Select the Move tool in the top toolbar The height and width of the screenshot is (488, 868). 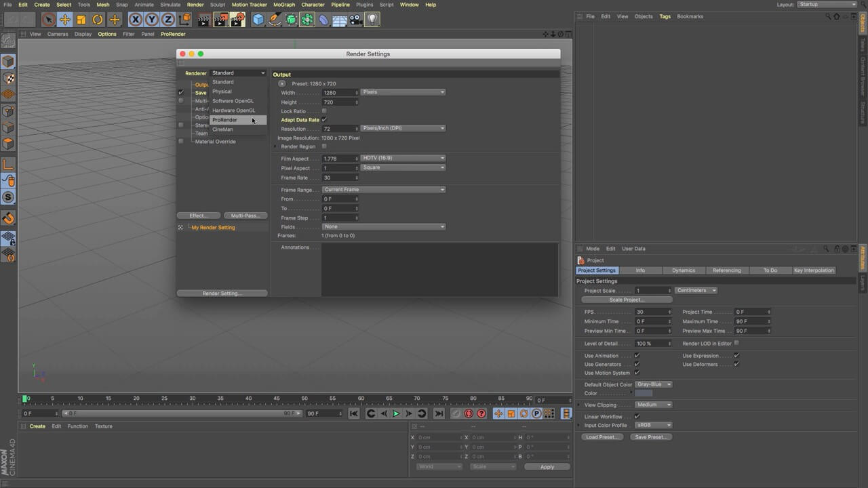click(x=64, y=20)
